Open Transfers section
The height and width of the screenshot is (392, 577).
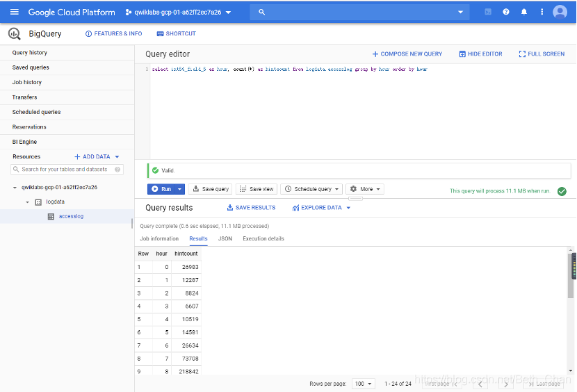[x=24, y=97]
